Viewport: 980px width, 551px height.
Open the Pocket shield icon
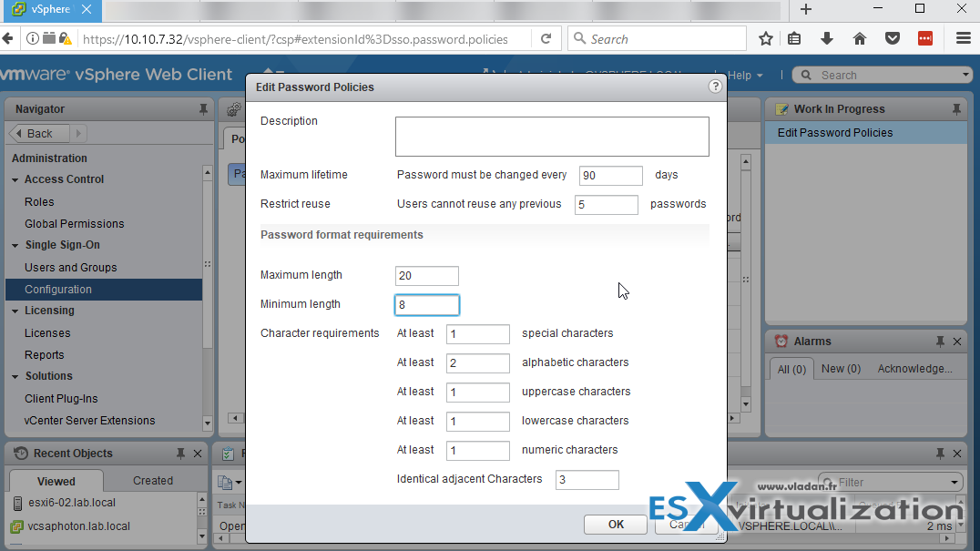(x=893, y=39)
